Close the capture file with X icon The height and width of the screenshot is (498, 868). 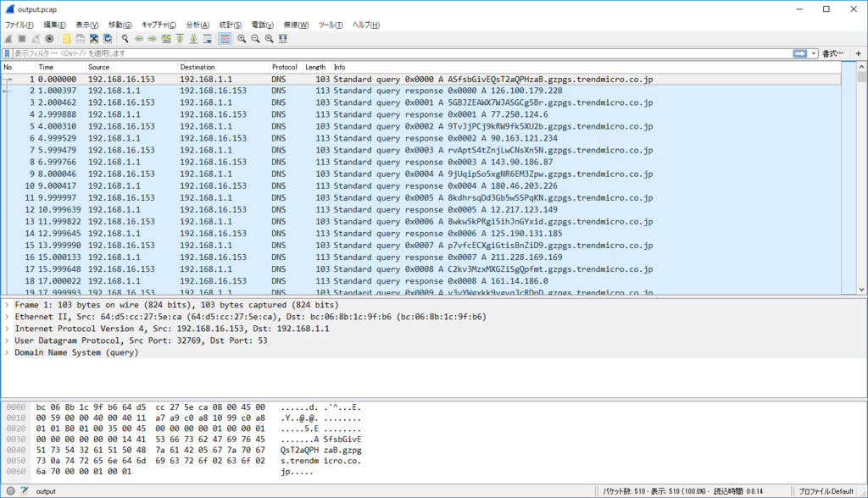click(94, 39)
